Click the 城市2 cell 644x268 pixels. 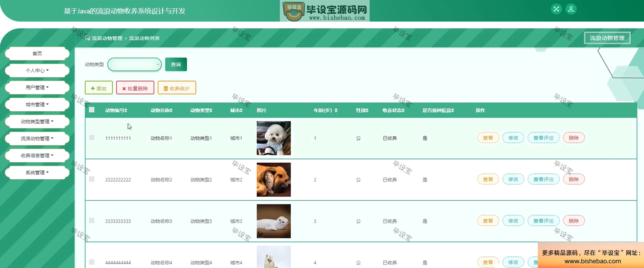click(236, 180)
